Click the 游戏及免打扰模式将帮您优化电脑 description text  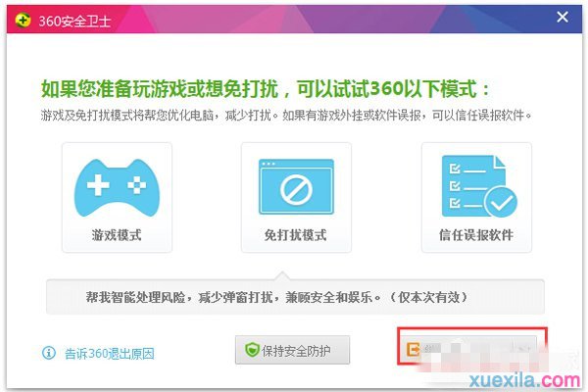pyautogui.click(x=286, y=116)
